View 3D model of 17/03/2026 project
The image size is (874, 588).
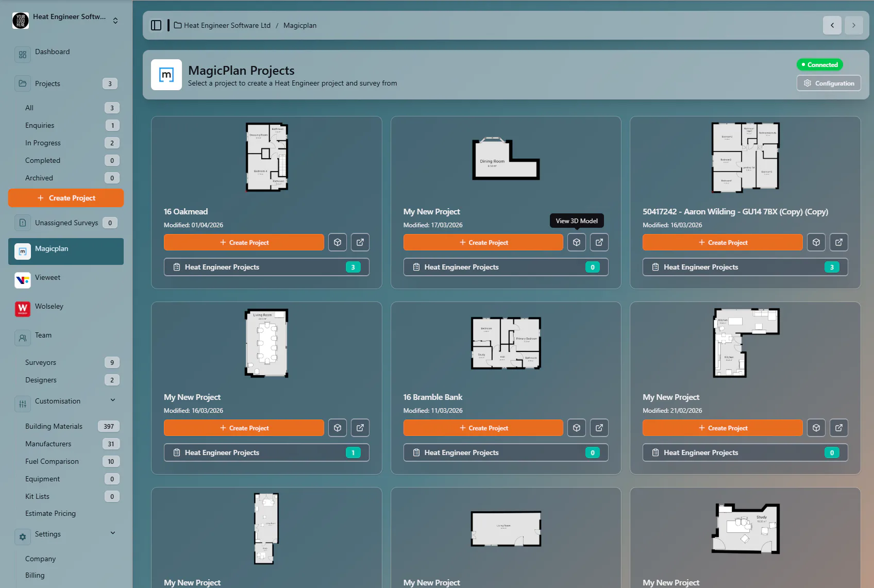[577, 242]
